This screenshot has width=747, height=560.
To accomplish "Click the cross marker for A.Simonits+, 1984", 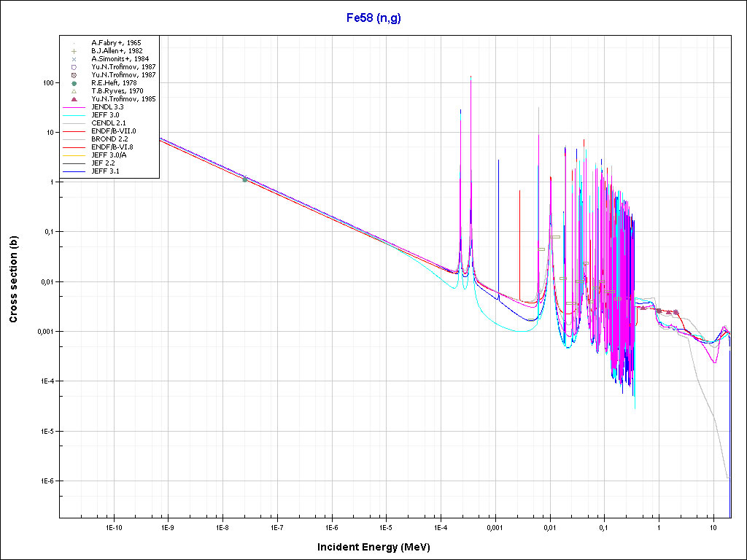I will tap(74, 59).
